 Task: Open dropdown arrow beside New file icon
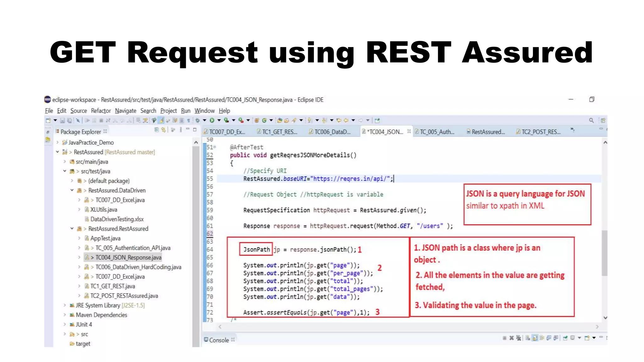55,120
